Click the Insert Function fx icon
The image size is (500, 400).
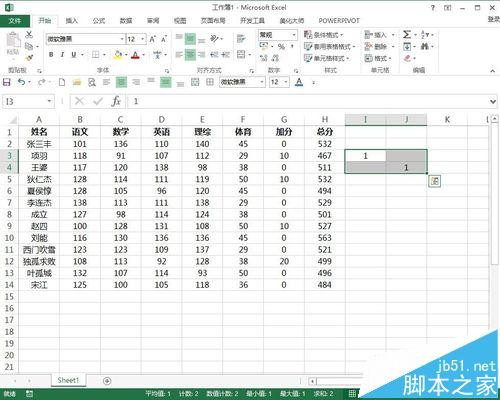click(116, 101)
